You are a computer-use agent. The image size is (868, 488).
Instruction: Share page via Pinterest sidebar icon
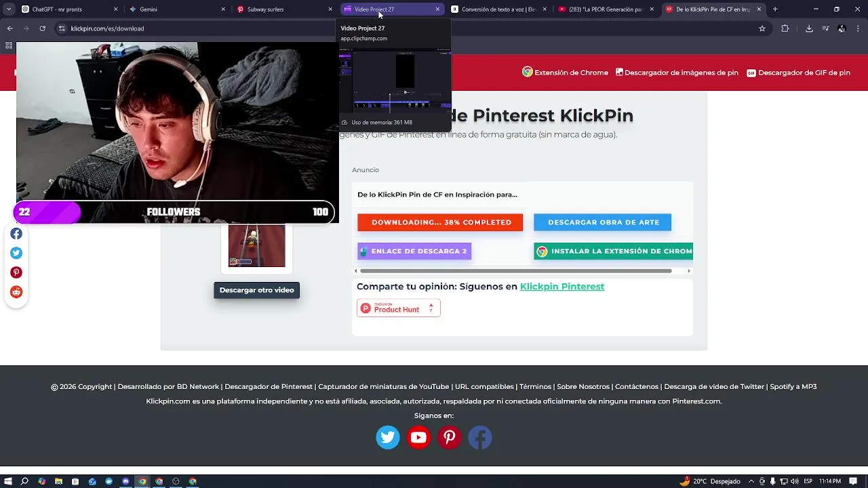(x=16, y=272)
